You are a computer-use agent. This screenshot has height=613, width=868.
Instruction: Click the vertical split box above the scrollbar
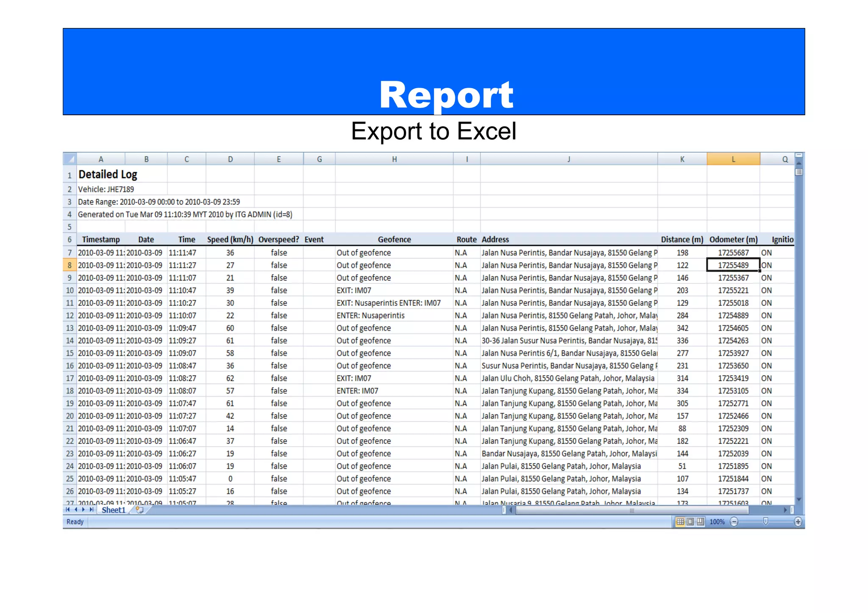pyautogui.click(x=799, y=155)
